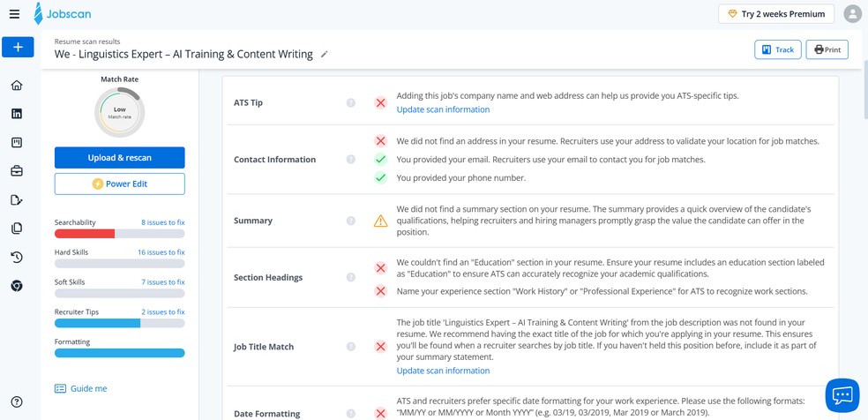Click the phone number found green check
Viewport: 868px width, 420px height.
(380, 177)
